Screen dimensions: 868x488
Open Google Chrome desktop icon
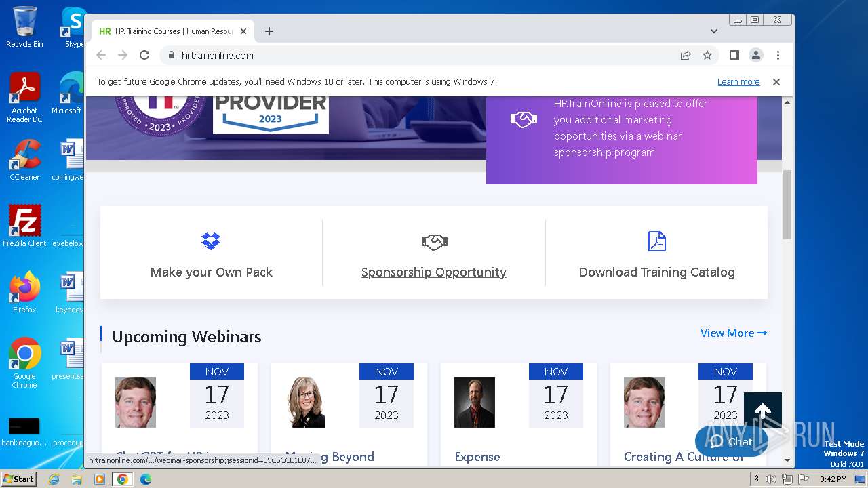24,363
